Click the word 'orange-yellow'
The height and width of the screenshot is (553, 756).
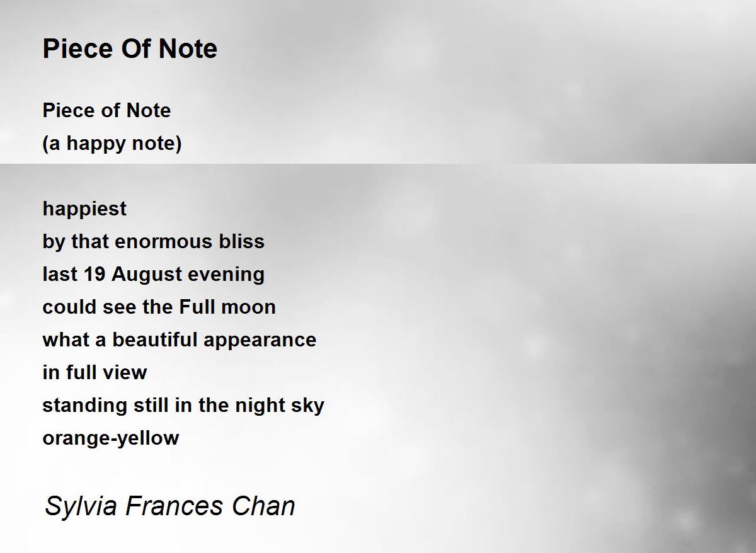click(110, 438)
